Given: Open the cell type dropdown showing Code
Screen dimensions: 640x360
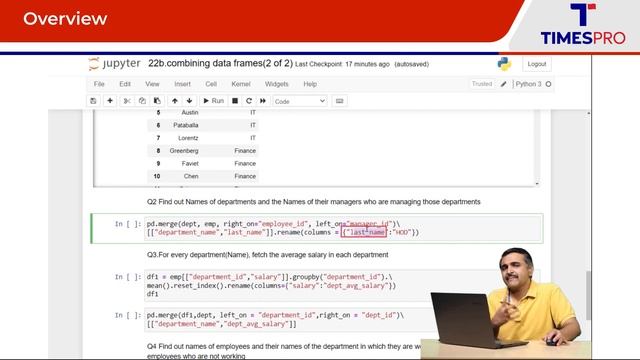Looking at the screenshot, I should tap(300, 101).
